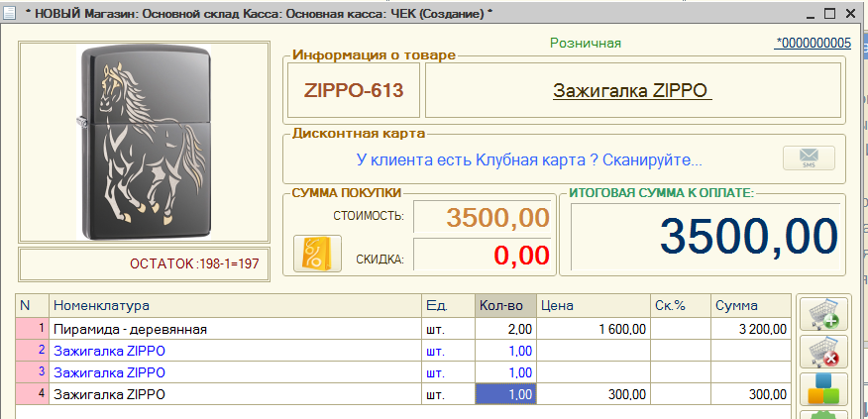The height and width of the screenshot is (419, 868).
Task: Click the sum cell 3 200,00
Action: 751,329
